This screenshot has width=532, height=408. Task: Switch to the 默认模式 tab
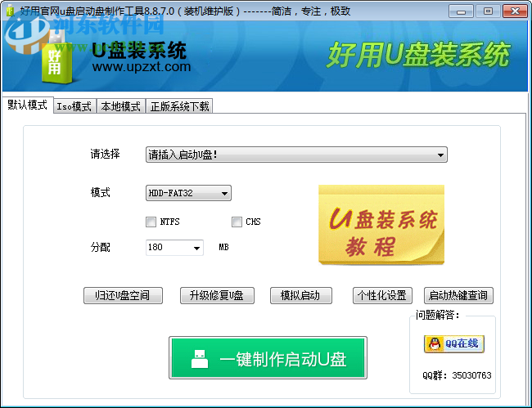(x=28, y=105)
